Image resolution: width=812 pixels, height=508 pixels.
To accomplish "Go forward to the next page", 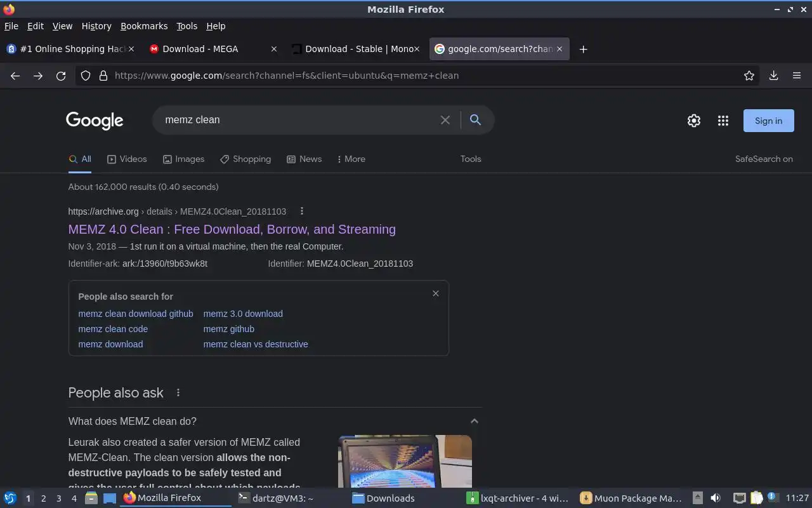I will [x=38, y=76].
